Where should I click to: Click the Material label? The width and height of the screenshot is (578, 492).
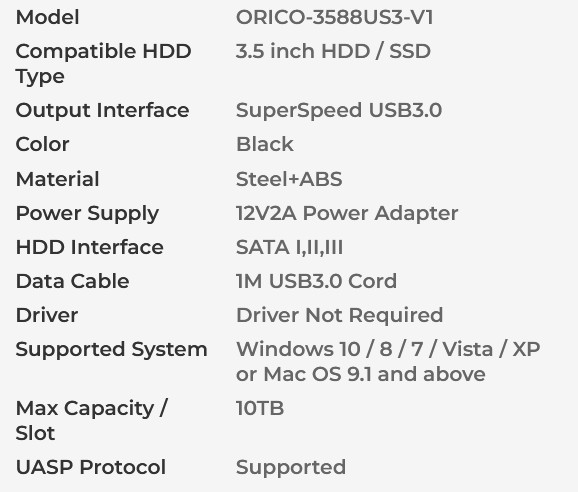[x=58, y=179]
